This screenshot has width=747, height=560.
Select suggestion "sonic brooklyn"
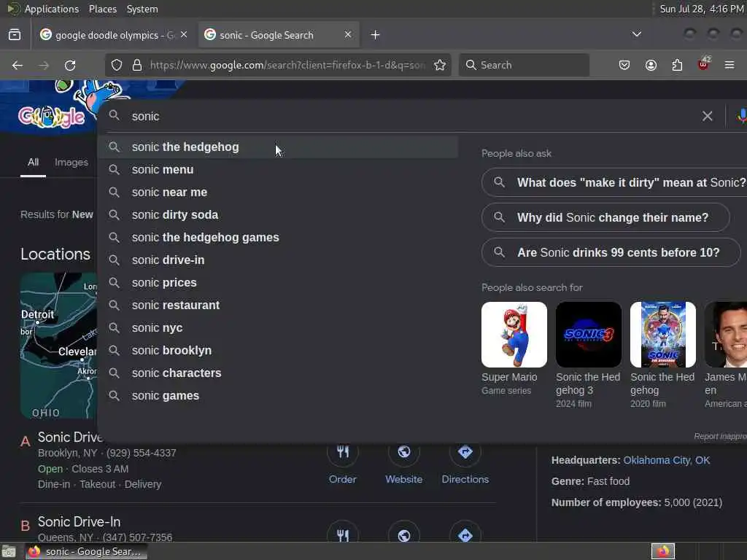point(278,351)
